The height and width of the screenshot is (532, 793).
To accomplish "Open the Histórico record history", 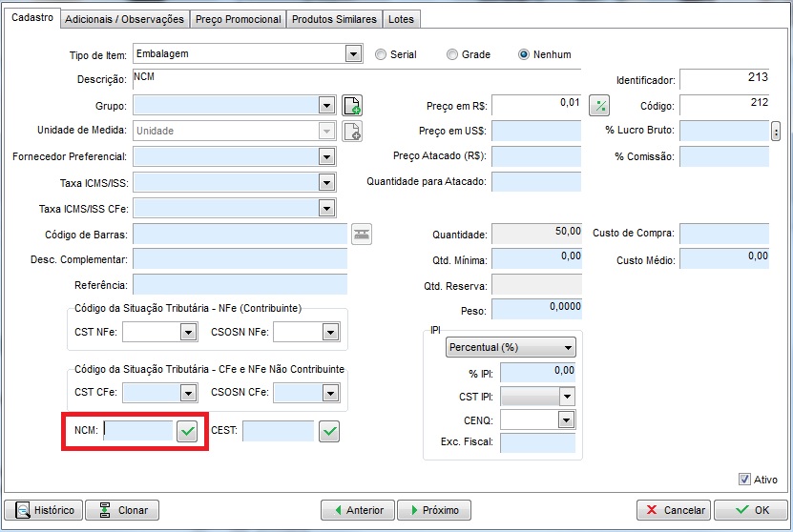I will (44, 510).
